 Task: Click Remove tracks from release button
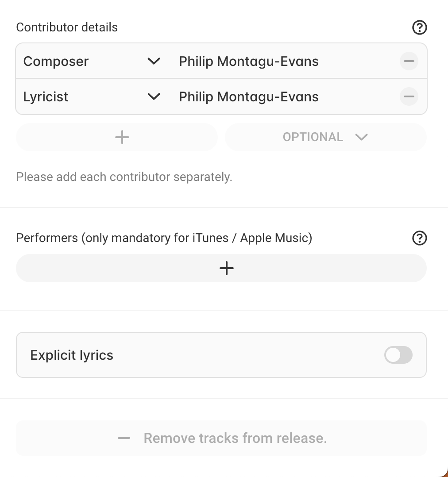tap(221, 438)
